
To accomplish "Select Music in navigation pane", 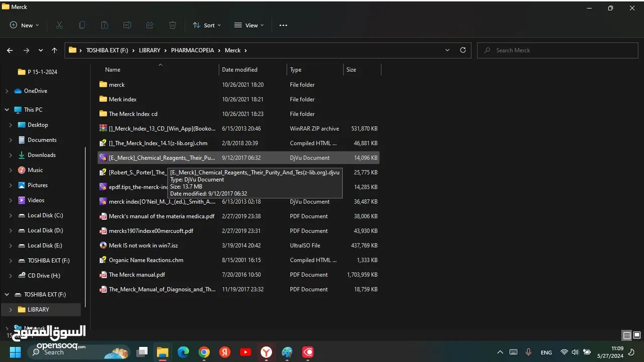I will pyautogui.click(x=35, y=170).
